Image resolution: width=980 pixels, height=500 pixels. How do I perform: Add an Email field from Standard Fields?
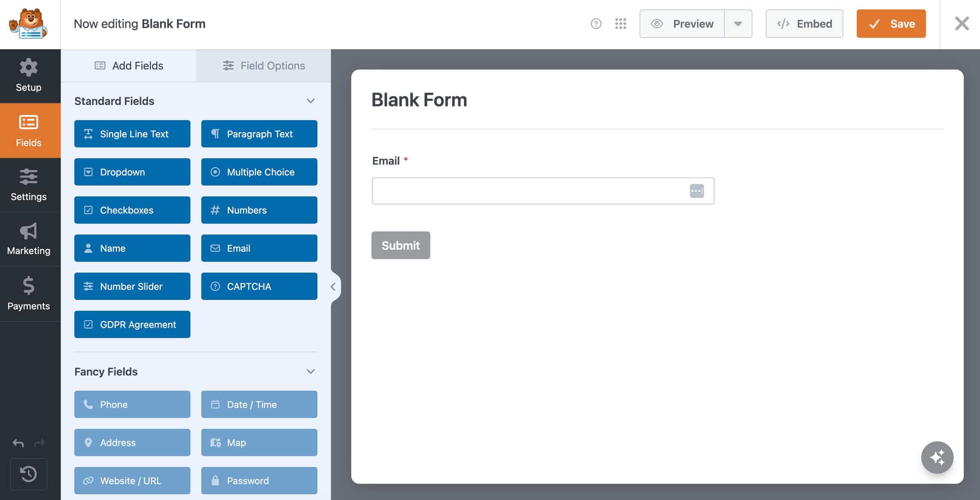[259, 248]
